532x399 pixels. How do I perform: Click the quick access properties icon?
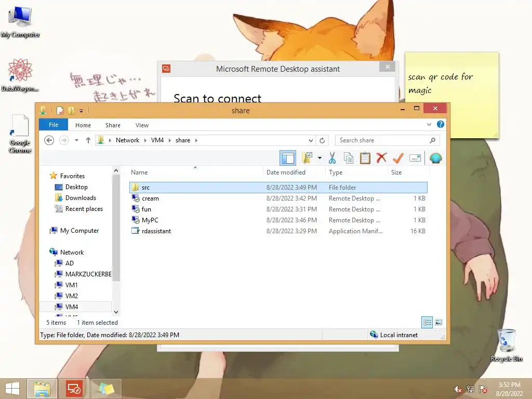(x=60, y=111)
